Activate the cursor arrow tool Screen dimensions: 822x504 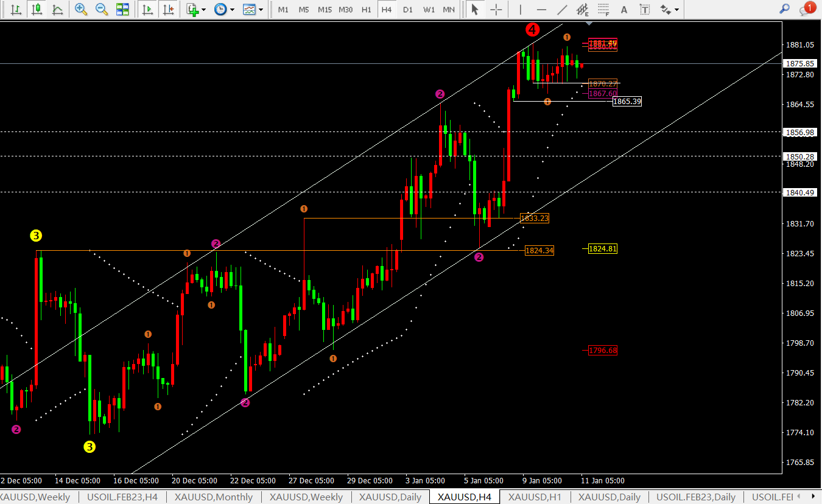476,9
